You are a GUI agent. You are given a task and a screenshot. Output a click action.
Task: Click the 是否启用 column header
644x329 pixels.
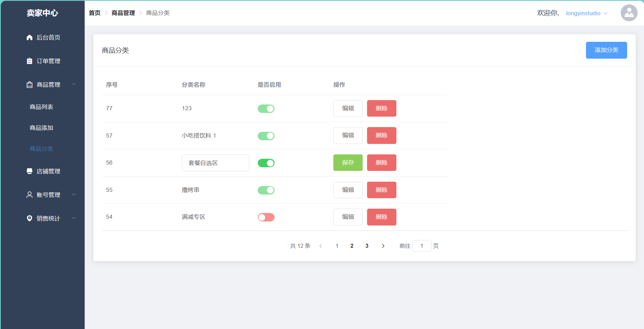pyautogui.click(x=269, y=85)
